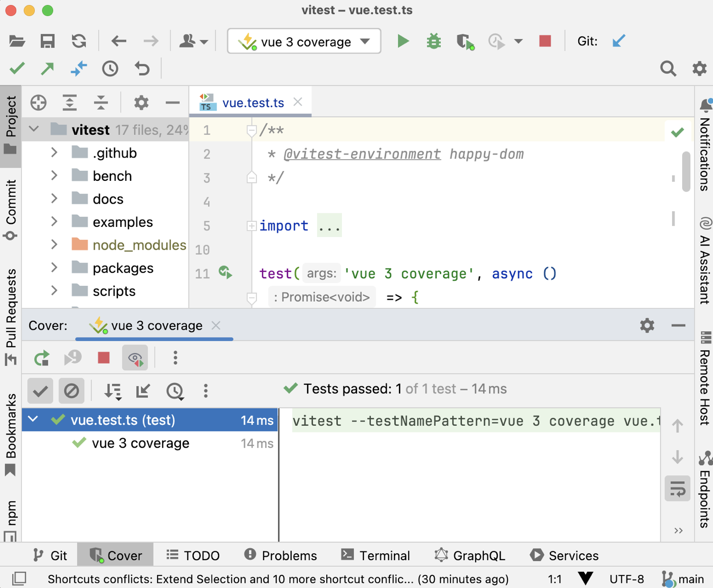Screen dimensions: 713x588
Task: Open the Search Everywhere magnifier
Action: point(668,69)
